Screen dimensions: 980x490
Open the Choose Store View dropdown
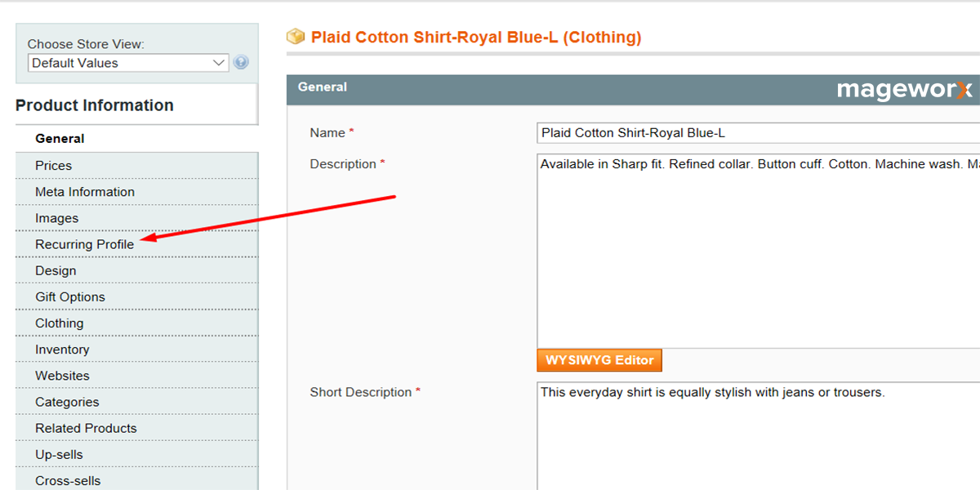click(127, 62)
